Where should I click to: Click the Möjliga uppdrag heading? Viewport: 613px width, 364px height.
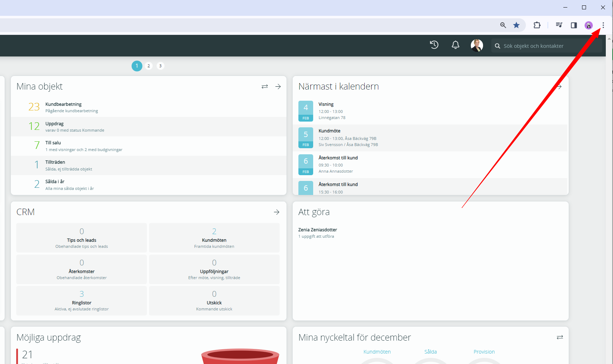[49, 338]
